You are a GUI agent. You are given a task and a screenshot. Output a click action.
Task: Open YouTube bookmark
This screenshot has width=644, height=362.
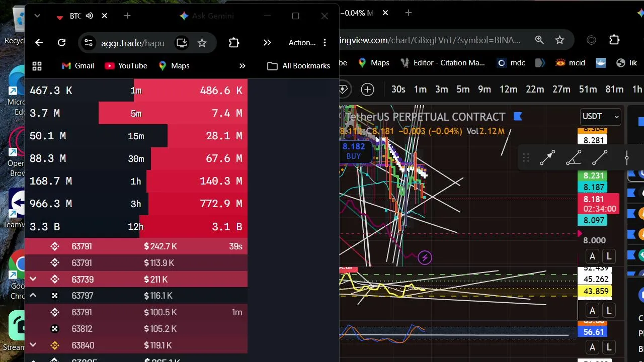[126, 66]
